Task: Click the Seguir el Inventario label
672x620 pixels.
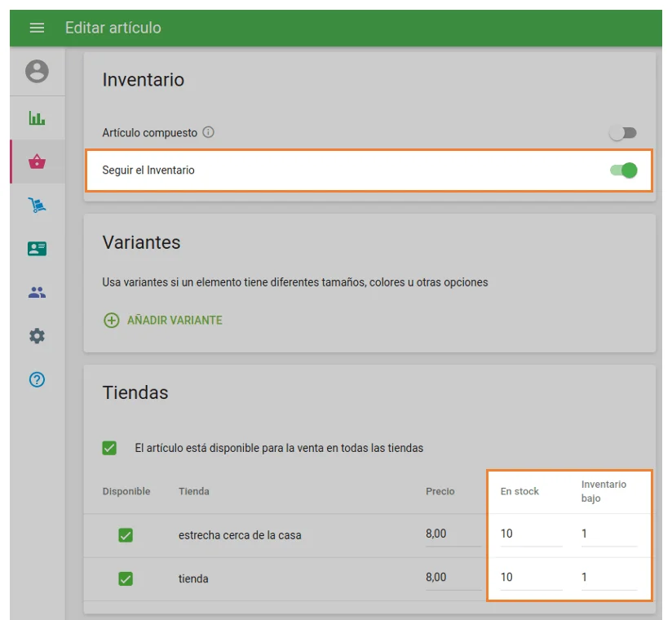Action: pyautogui.click(x=148, y=170)
